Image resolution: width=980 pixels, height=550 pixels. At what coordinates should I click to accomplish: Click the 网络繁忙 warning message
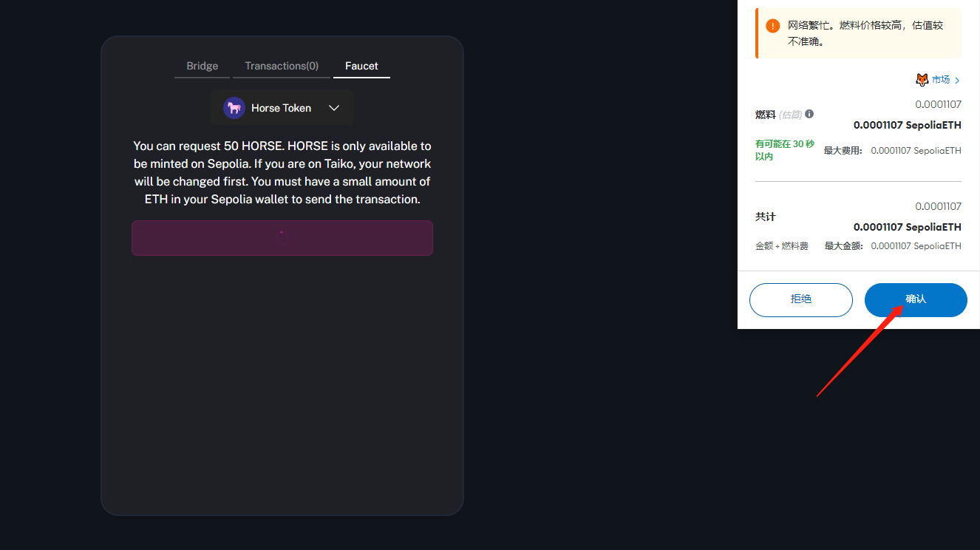coord(865,33)
